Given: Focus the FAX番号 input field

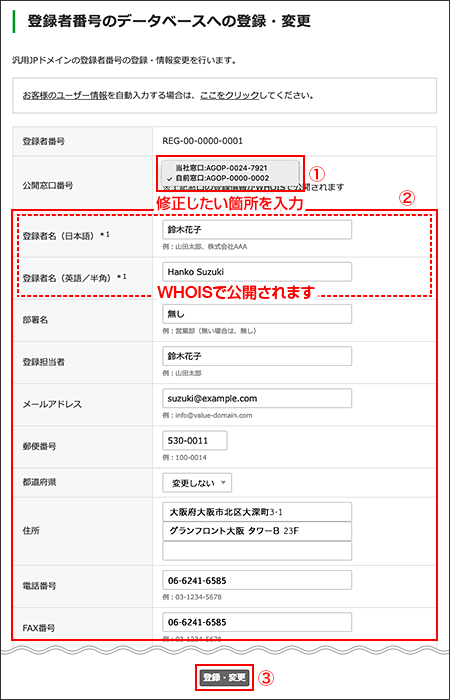Looking at the screenshot, I should point(257,622).
